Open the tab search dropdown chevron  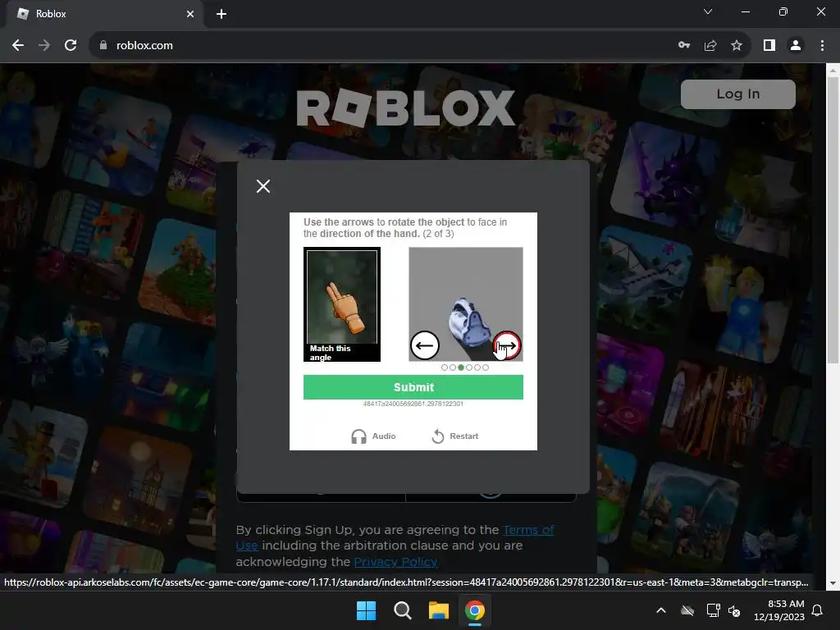[x=708, y=11]
